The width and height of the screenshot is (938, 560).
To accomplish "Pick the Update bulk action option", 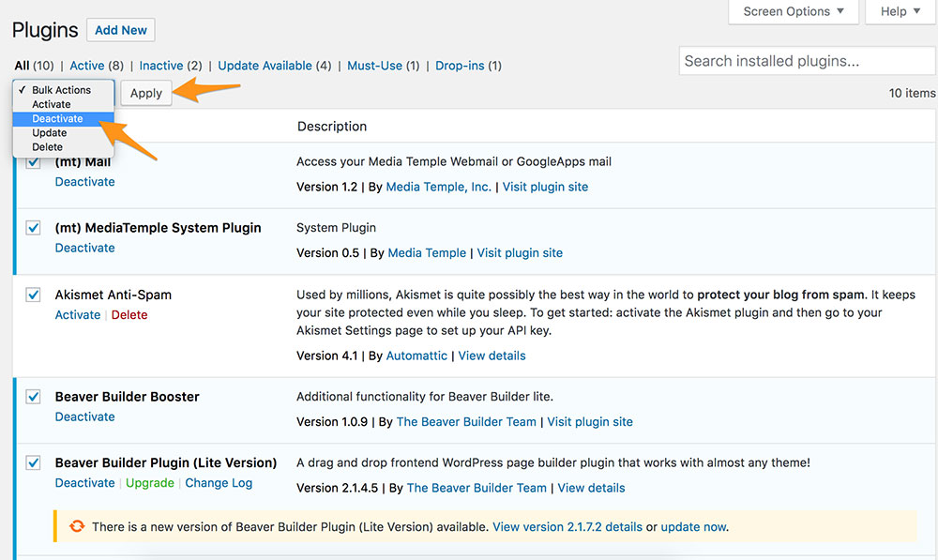I will pos(49,133).
